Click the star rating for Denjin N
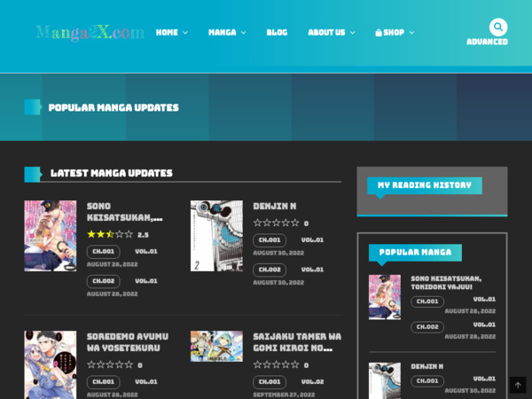532x399 pixels. pyautogui.click(x=276, y=223)
